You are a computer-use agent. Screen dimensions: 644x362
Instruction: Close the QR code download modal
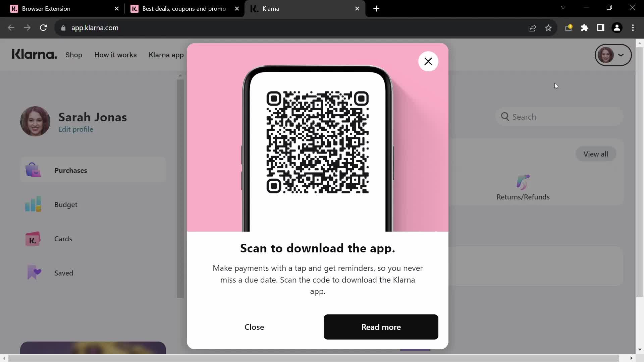pyautogui.click(x=428, y=61)
